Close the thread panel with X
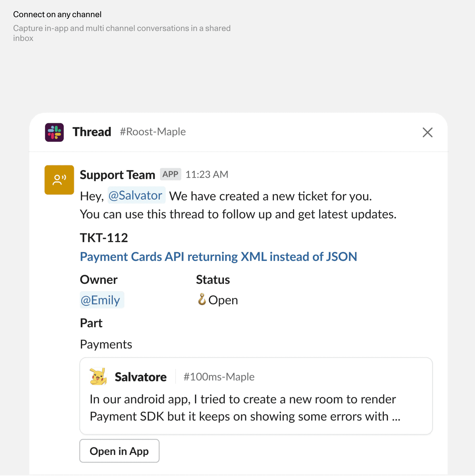This screenshot has height=476, width=475. click(x=427, y=132)
